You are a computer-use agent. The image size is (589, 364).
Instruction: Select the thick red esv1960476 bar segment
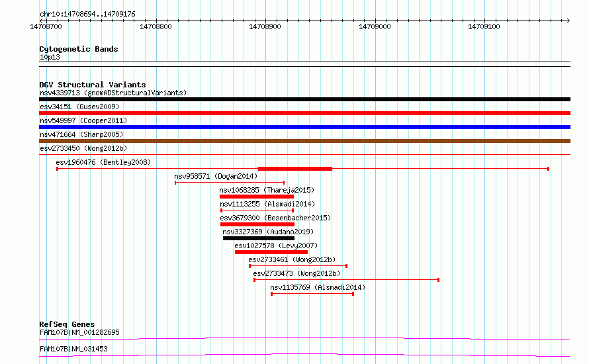pyautogui.click(x=295, y=169)
